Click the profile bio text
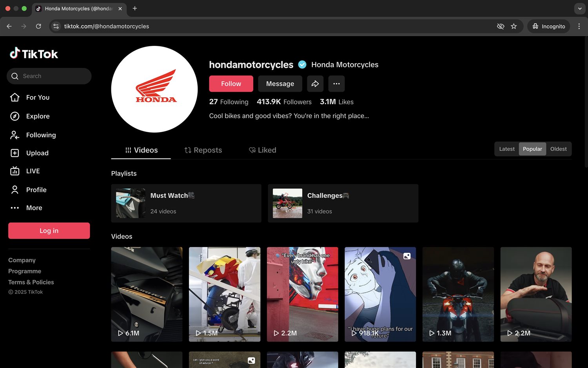 click(289, 116)
